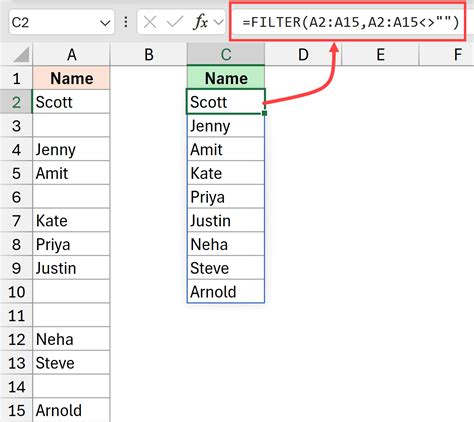Screen dimensions: 474x422
Task: Click the fill handle on cell C2
Action: pos(264,113)
